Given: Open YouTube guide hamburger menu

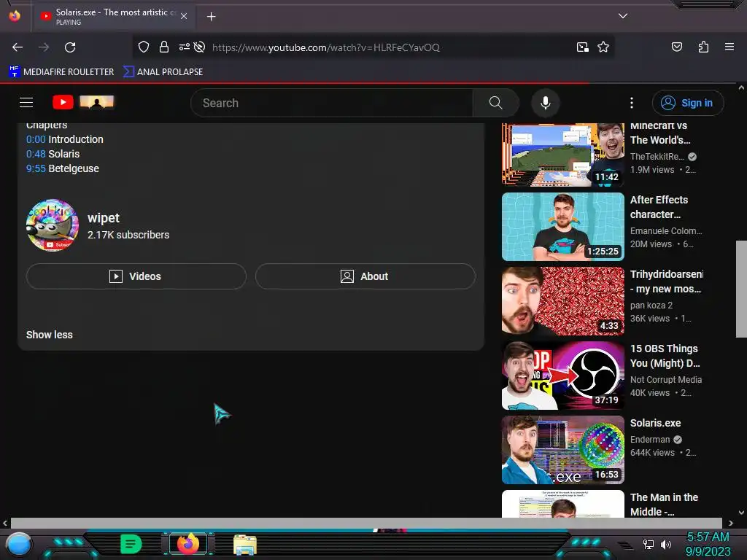Looking at the screenshot, I should (26, 102).
